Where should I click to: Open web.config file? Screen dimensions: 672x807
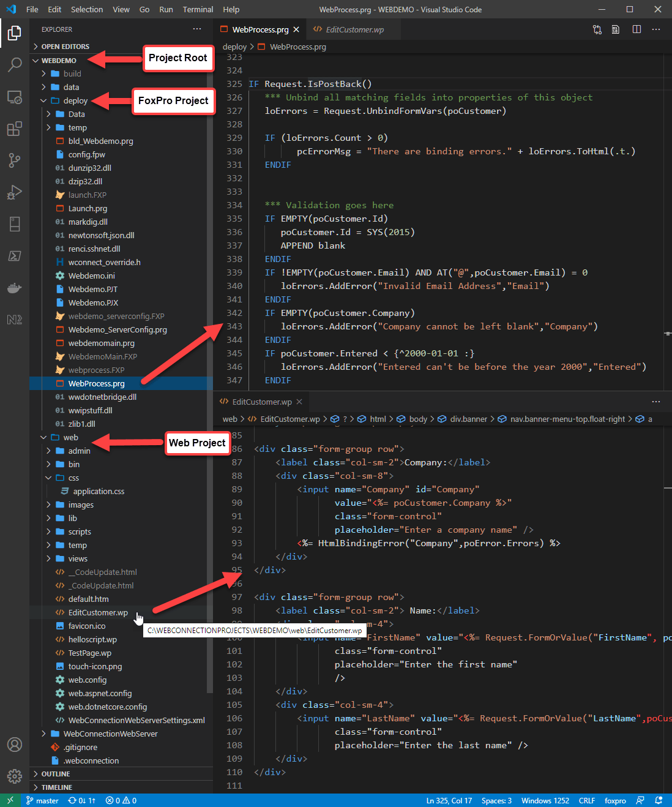(121, 680)
